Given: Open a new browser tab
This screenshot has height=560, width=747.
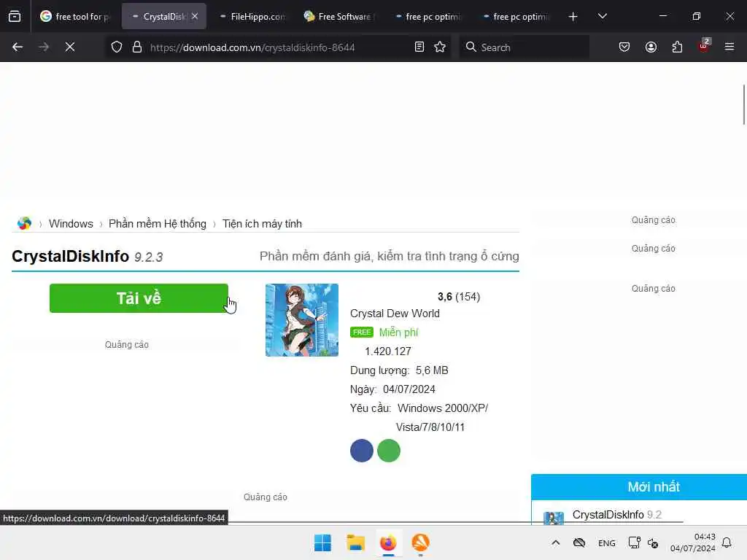Looking at the screenshot, I should (573, 17).
